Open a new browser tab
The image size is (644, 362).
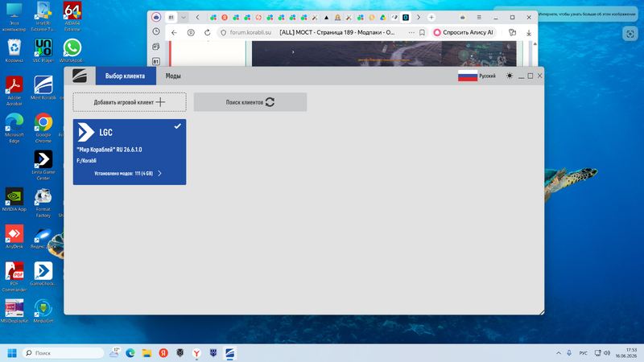[431, 17]
